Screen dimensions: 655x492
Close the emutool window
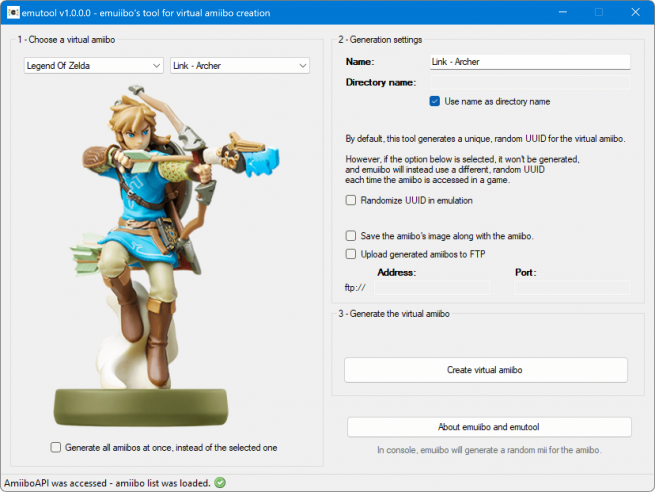click(635, 12)
